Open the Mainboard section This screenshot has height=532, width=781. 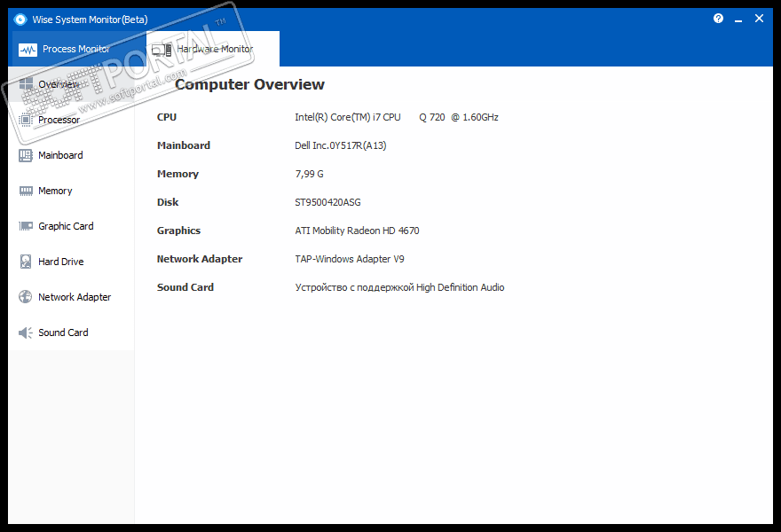[x=71, y=155]
